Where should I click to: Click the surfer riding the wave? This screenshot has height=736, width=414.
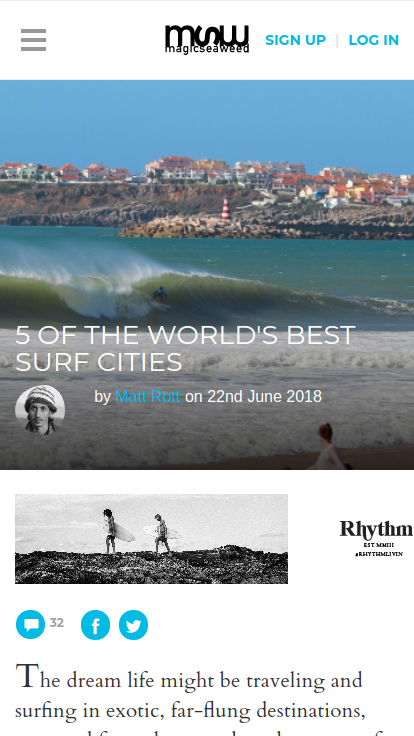(x=160, y=296)
